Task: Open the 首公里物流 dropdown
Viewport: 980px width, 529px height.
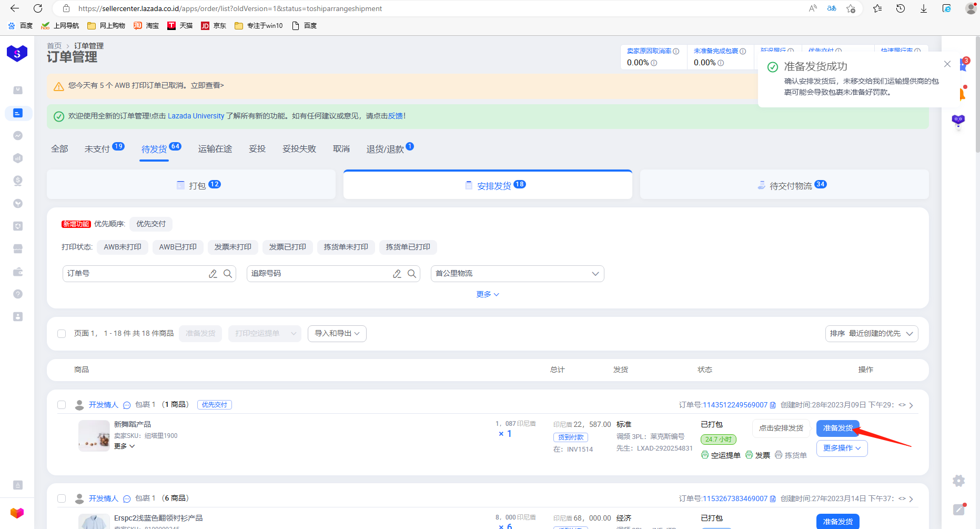Action: pyautogui.click(x=517, y=274)
